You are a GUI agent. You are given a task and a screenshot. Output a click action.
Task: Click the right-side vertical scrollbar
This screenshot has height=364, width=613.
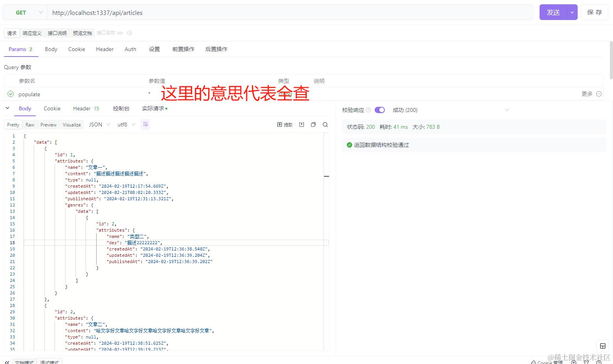pyautogui.click(x=611, y=60)
